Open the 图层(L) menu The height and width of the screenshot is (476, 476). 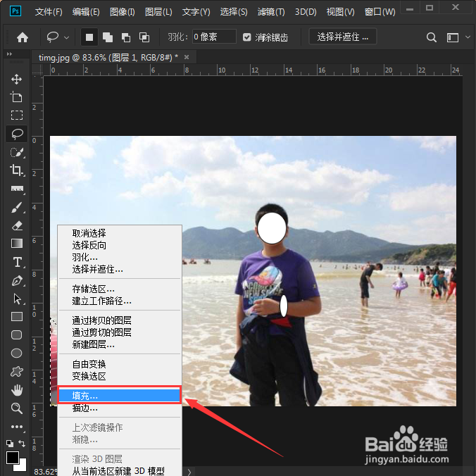pyautogui.click(x=158, y=12)
